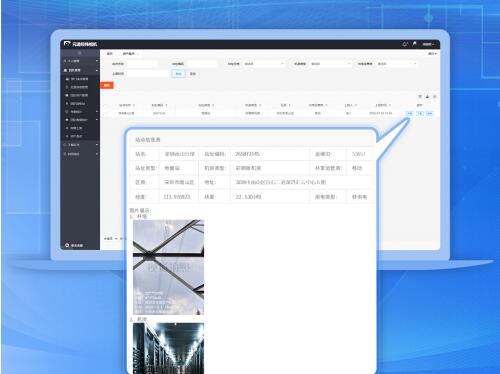Click the last table toolbar settings icon
This screenshot has height=374, width=500.
click(x=434, y=96)
